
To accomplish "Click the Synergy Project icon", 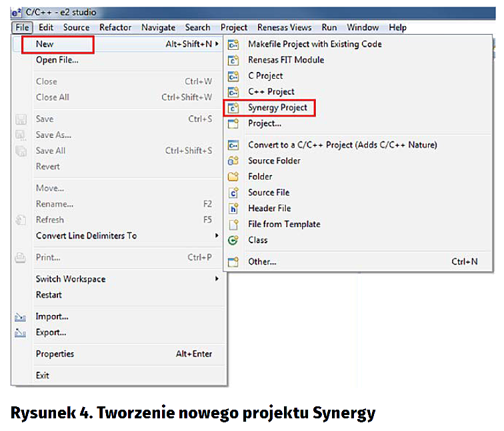I will pos(233,108).
